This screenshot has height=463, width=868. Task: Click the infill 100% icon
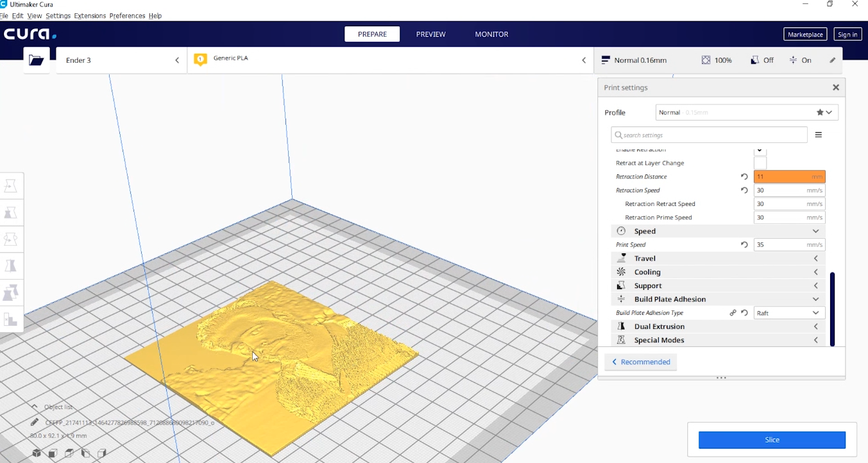[x=706, y=60]
